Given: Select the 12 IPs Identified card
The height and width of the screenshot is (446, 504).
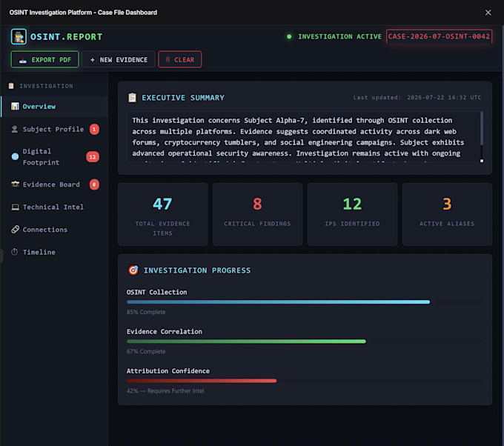Looking at the screenshot, I should coord(352,214).
